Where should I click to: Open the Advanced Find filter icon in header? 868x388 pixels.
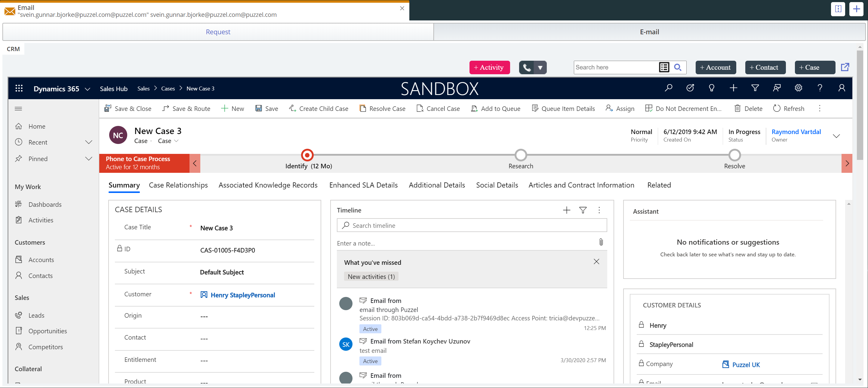(755, 88)
